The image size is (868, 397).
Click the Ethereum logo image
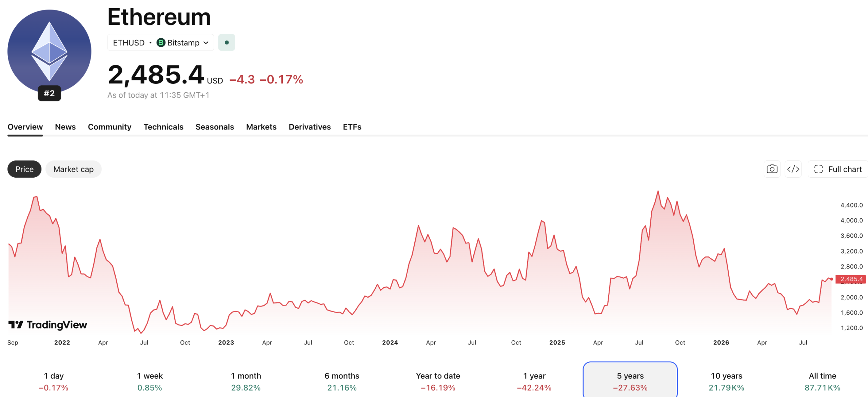50,52
